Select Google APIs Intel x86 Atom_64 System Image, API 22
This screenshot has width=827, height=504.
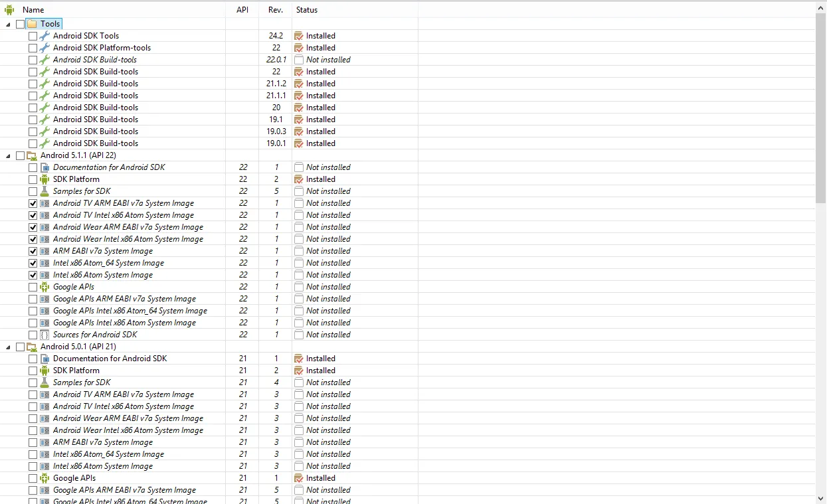click(130, 311)
